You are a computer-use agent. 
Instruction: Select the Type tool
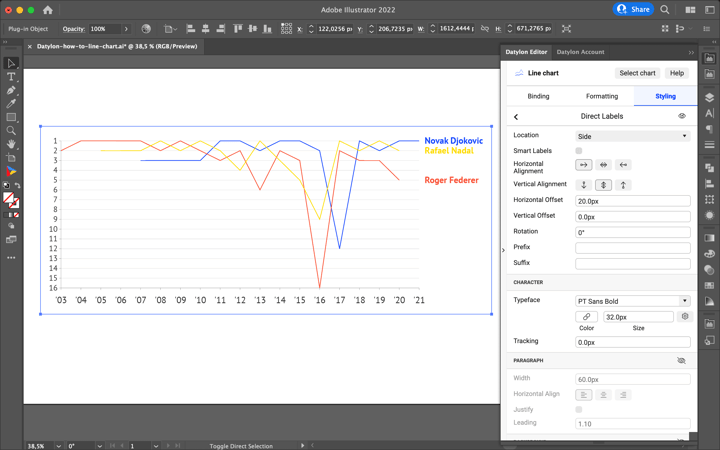(x=11, y=77)
